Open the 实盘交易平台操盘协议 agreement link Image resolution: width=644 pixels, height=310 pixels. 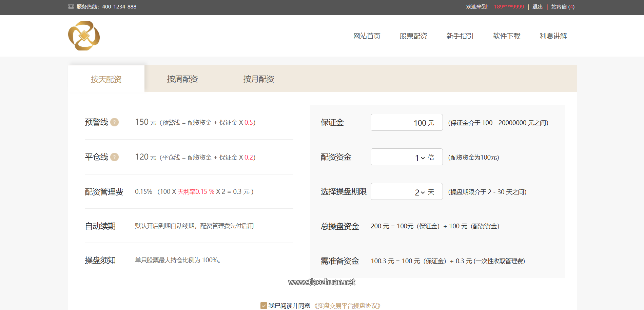click(x=347, y=306)
